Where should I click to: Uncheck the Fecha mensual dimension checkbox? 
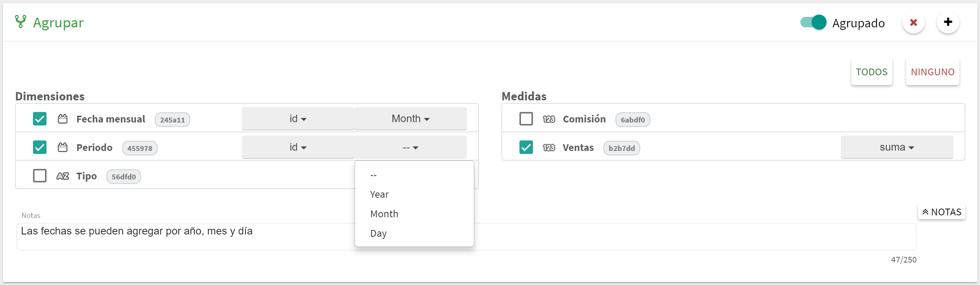coord(40,119)
